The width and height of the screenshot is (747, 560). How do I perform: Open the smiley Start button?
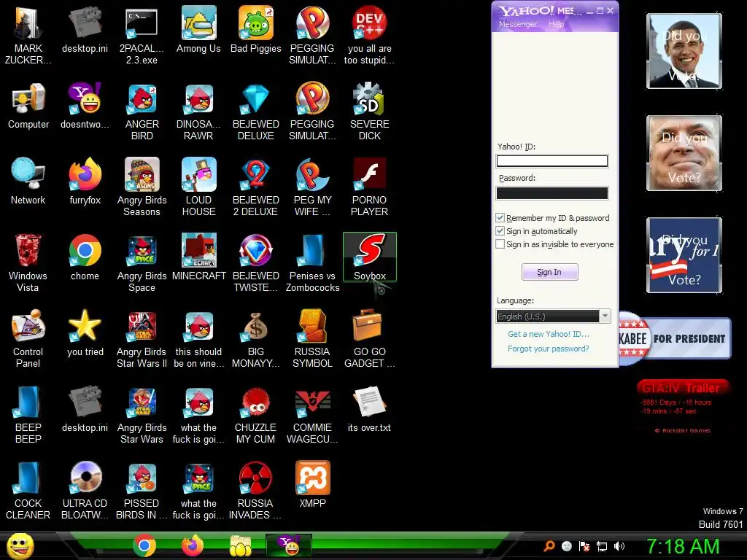[20, 546]
